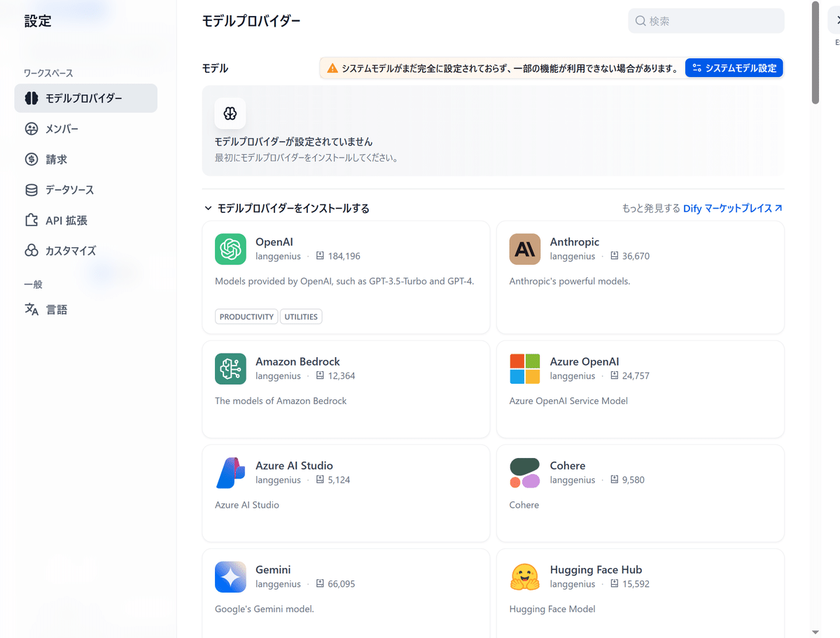Select the OpenAI provider name
Screen dimensions: 840x638
point(274,242)
